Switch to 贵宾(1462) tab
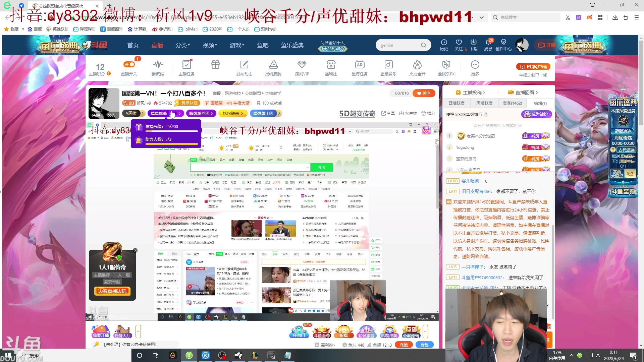 coord(512,103)
